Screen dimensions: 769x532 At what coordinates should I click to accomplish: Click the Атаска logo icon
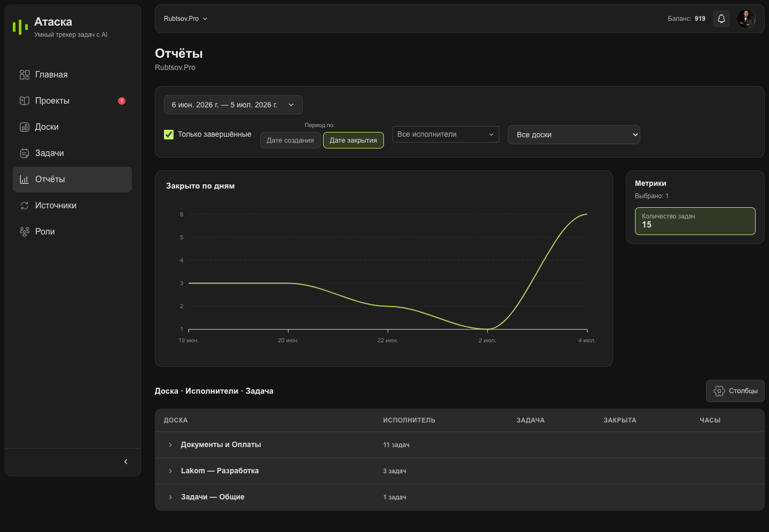coord(20,27)
